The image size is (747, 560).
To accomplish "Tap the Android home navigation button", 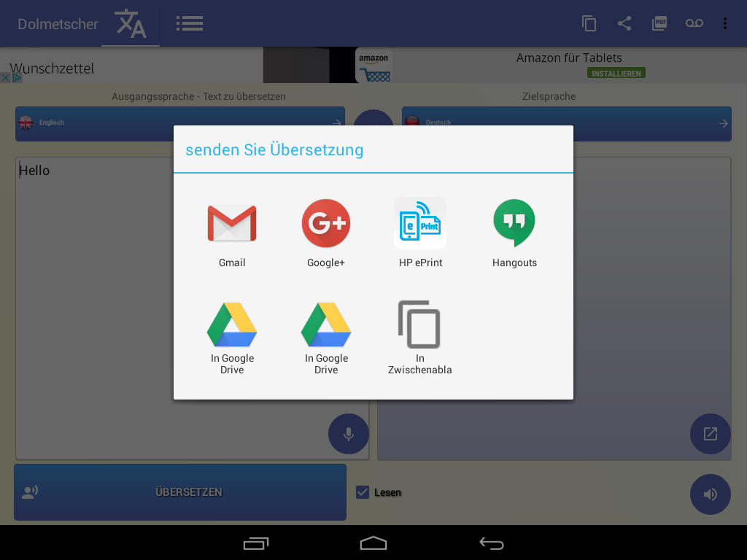I will pos(373,542).
